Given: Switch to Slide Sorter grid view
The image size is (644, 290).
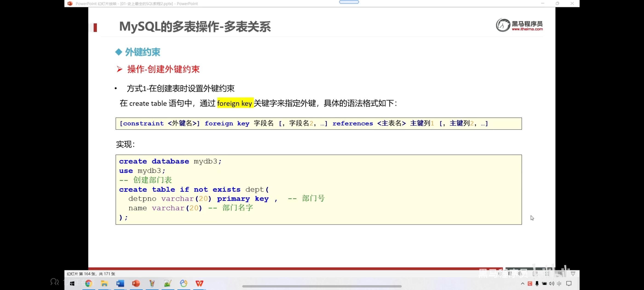Looking at the screenshot, I should tap(547, 273).
